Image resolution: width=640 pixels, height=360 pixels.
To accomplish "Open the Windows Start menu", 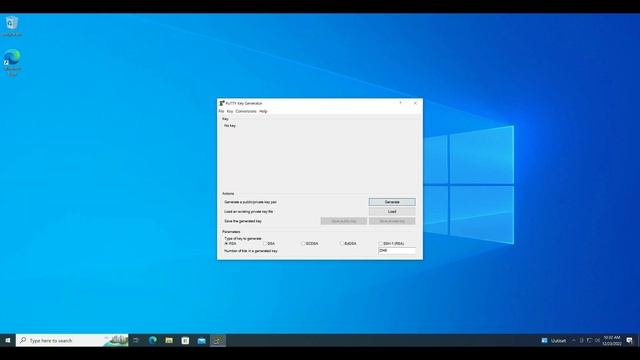I will pyautogui.click(x=8, y=340).
